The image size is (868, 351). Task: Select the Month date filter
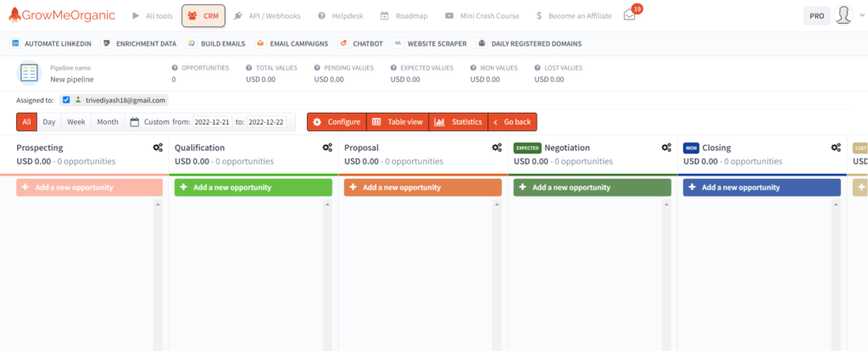coord(108,122)
